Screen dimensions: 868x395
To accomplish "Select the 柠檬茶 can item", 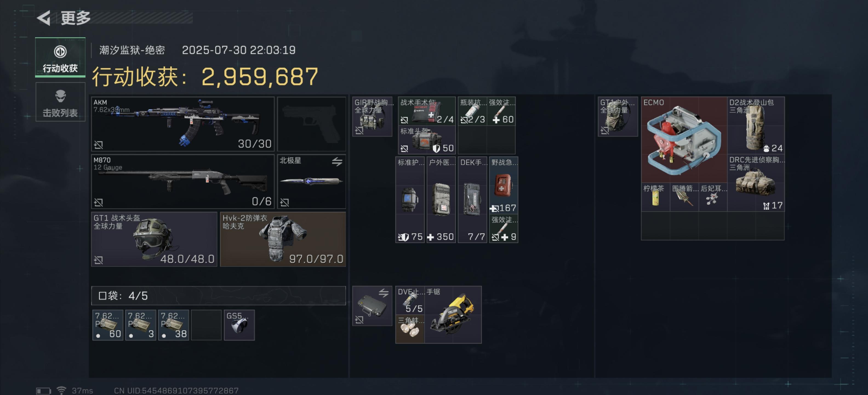I will click(655, 197).
